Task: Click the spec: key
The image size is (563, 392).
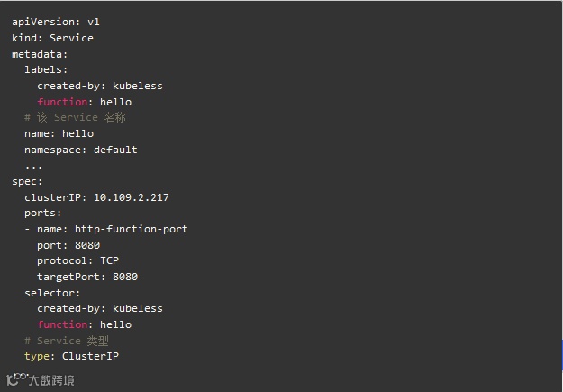Action: pyautogui.click(x=27, y=181)
